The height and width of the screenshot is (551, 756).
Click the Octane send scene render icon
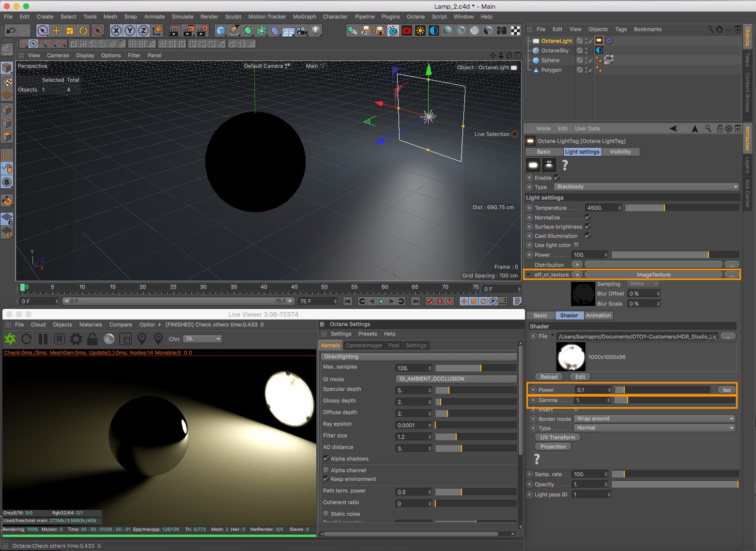click(10, 339)
